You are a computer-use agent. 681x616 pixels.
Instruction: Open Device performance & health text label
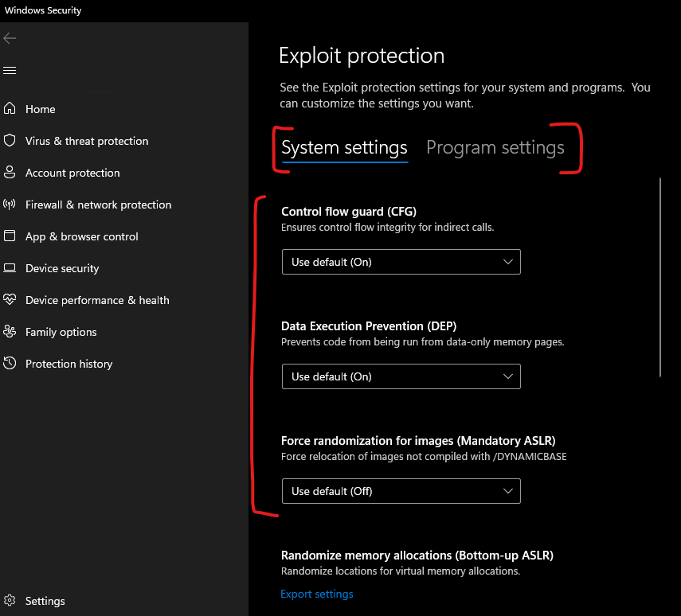[x=97, y=300]
